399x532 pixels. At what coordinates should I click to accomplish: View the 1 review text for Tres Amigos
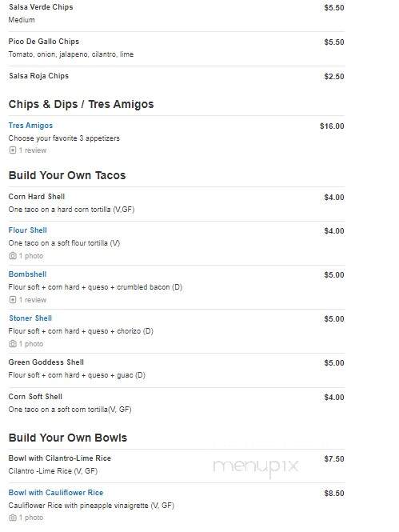click(x=33, y=150)
